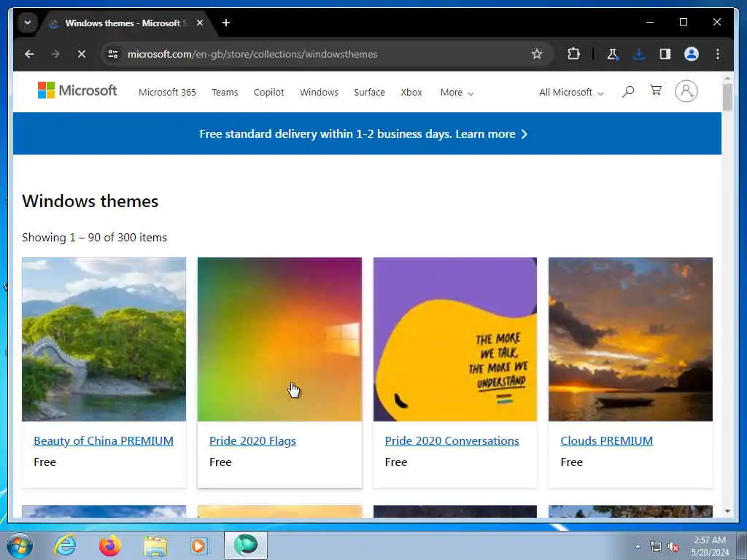Click the page vertical scrollbar thumb
747x560 pixels.
(x=727, y=97)
